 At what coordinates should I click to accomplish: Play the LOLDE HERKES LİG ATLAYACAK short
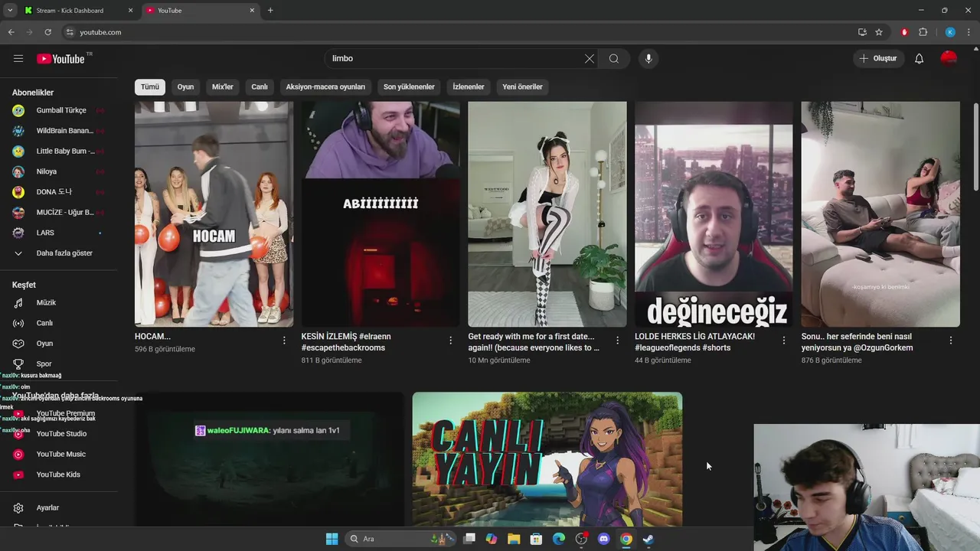714,214
